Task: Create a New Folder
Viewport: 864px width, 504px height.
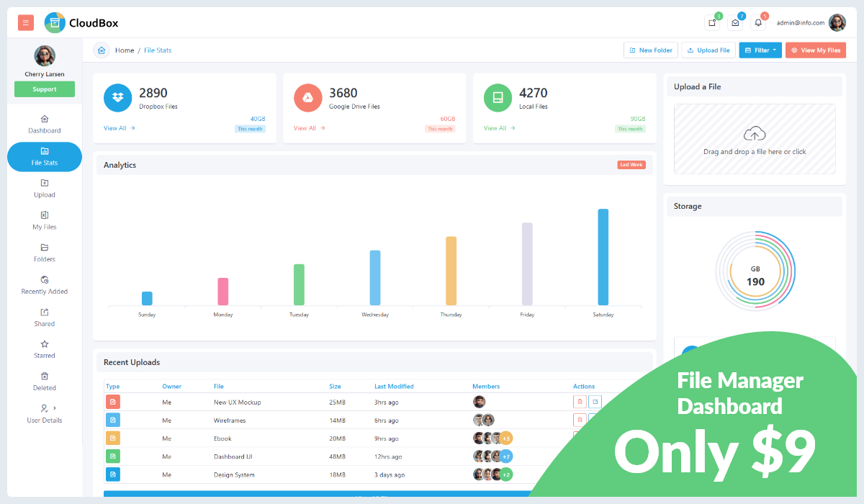Action: [650, 50]
